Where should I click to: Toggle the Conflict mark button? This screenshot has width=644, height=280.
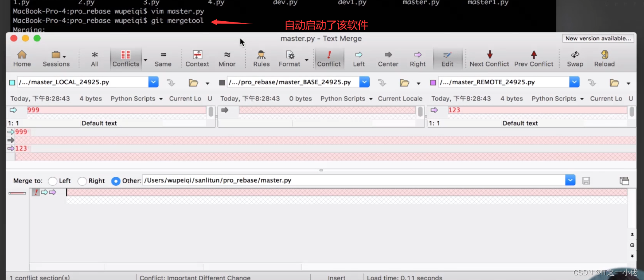[x=329, y=59]
